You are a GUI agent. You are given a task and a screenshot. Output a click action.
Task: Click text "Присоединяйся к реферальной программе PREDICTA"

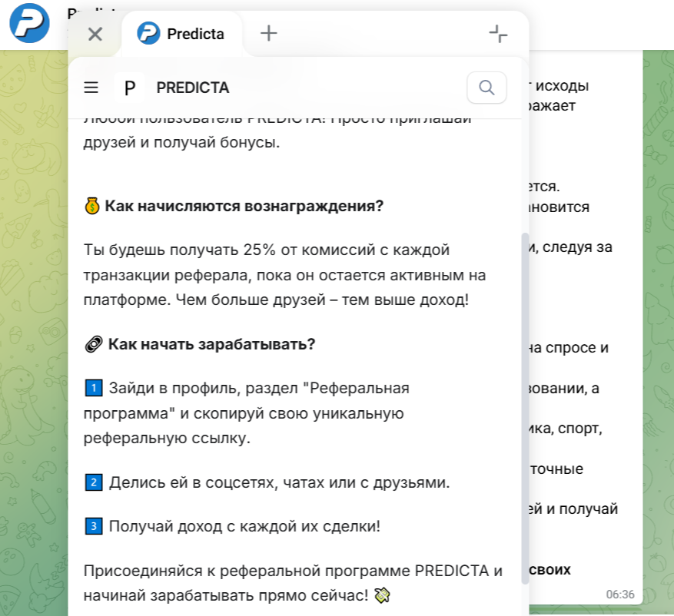287,571
